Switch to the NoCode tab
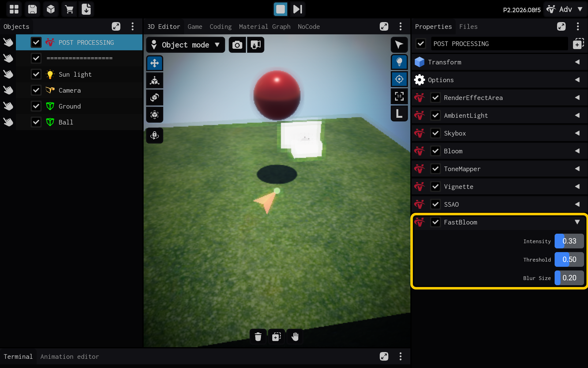Viewport: 588px width, 368px height. point(309,27)
